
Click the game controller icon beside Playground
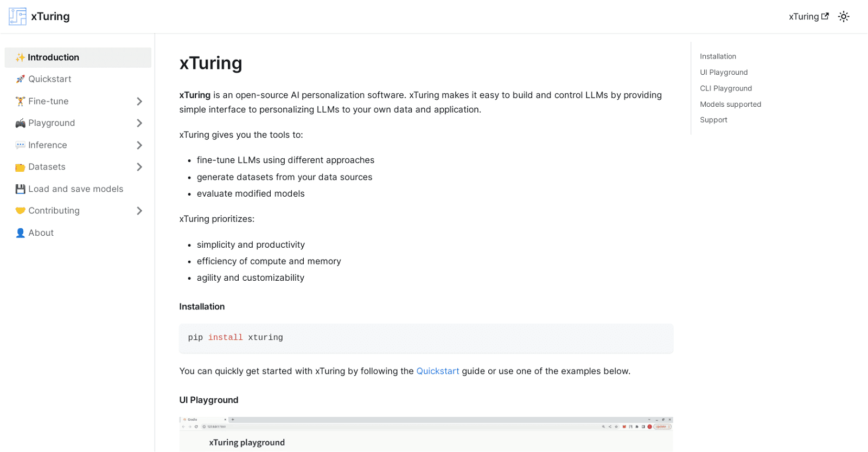[x=20, y=123]
